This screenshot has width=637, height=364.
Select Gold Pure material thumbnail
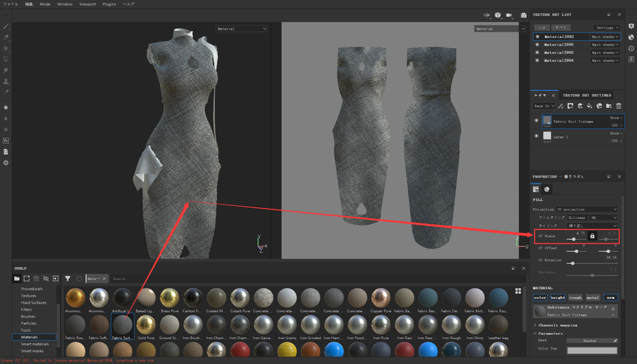[146, 325]
